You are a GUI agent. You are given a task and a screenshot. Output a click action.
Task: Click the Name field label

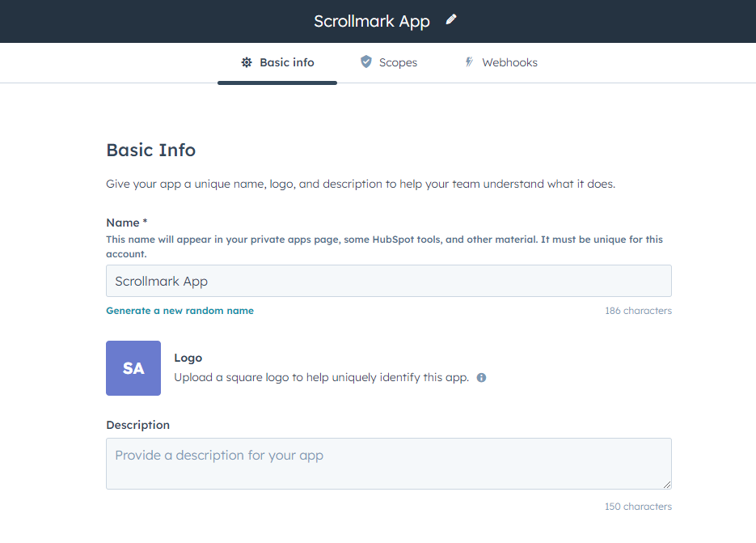tap(126, 223)
